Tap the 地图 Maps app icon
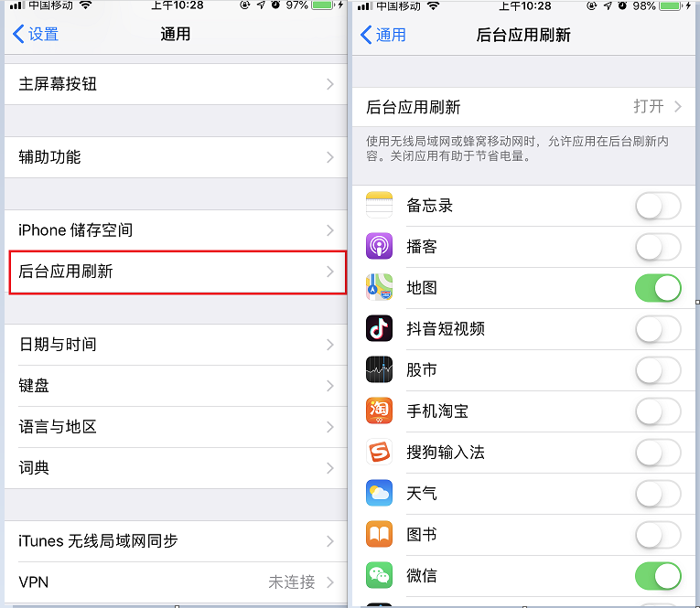700x608 pixels. 379,287
